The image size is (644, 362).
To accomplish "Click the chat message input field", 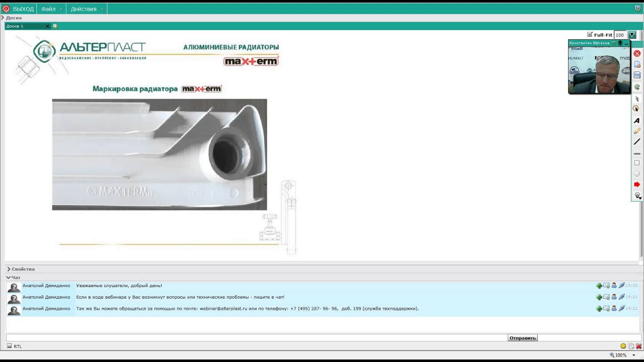I will (257, 338).
